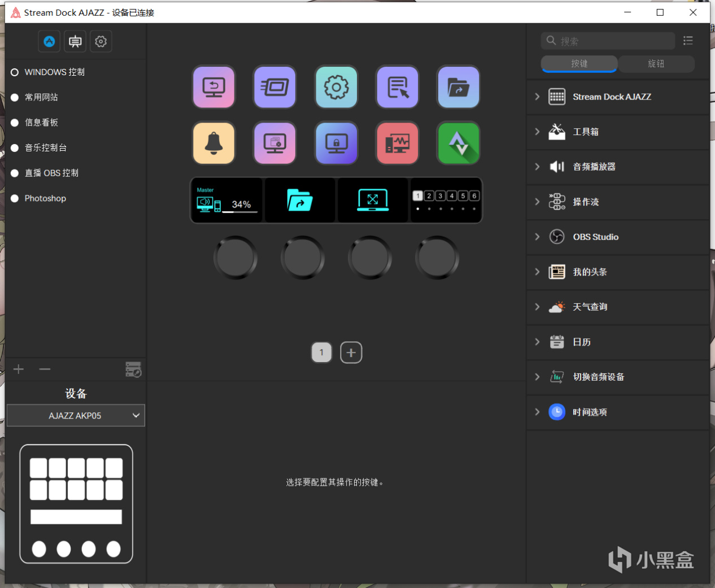Viewport: 715px width, 588px height.
Task: Select the monitor window-close key icon
Action: point(275,143)
